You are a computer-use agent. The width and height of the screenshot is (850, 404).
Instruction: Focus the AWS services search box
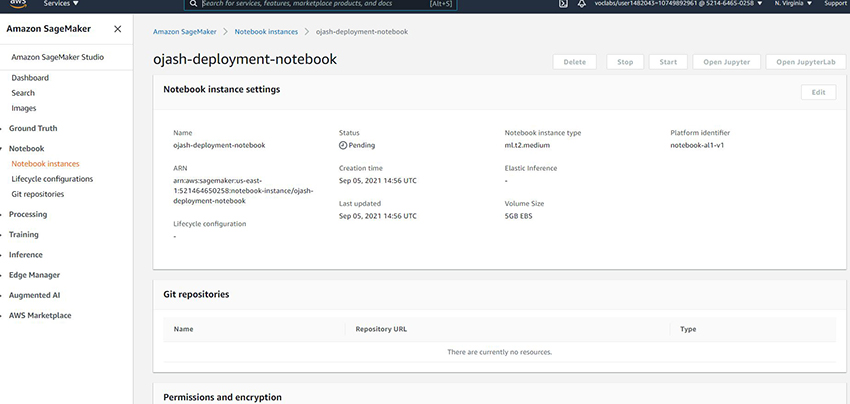320,4
